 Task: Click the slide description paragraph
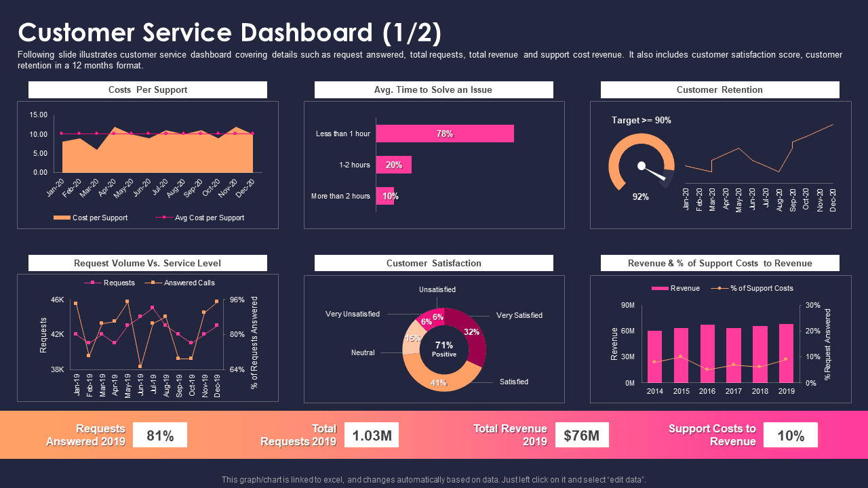point(430,60)
